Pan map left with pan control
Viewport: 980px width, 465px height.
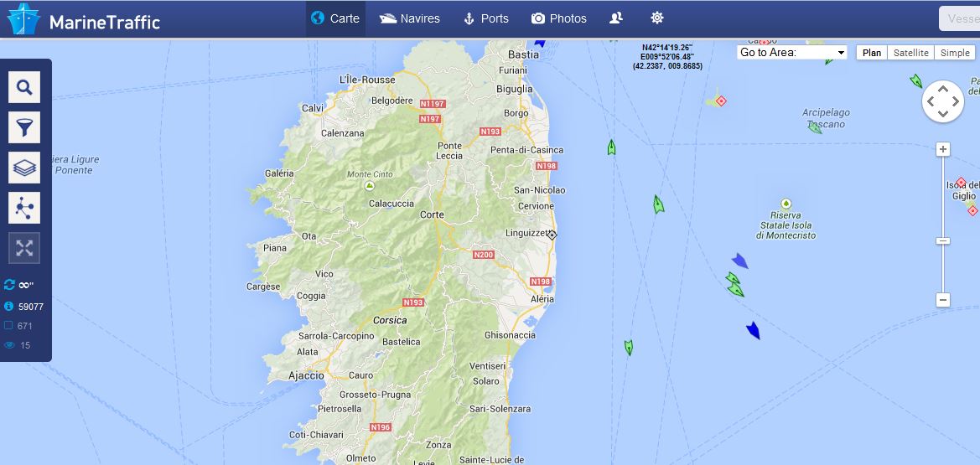[931, 102]
